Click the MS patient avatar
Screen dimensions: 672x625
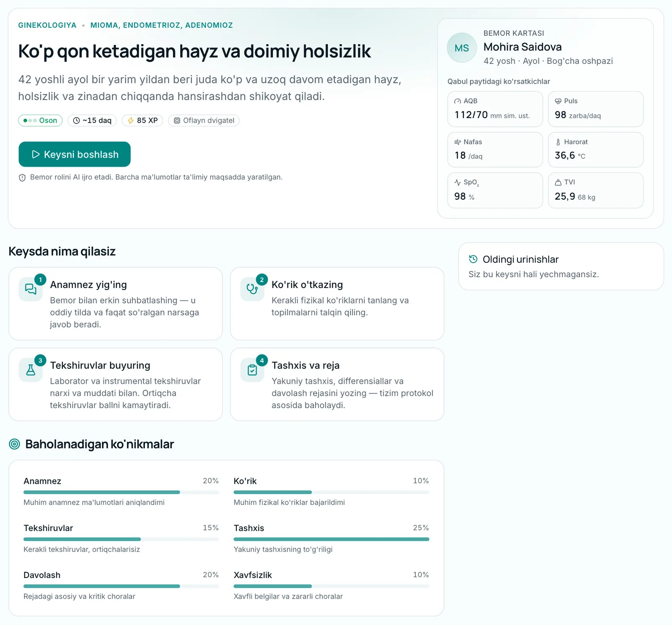(x=462, y=48)
